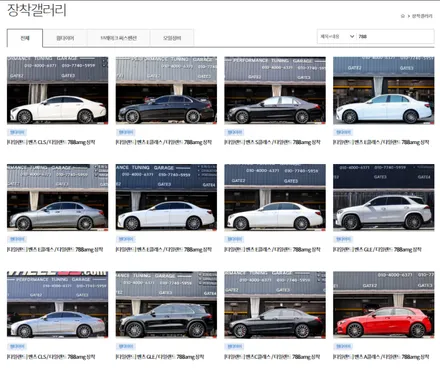The image size is (440, 369).
Task: Click the blue category tag under silver CLS
Action: click(x=17, y=347)
